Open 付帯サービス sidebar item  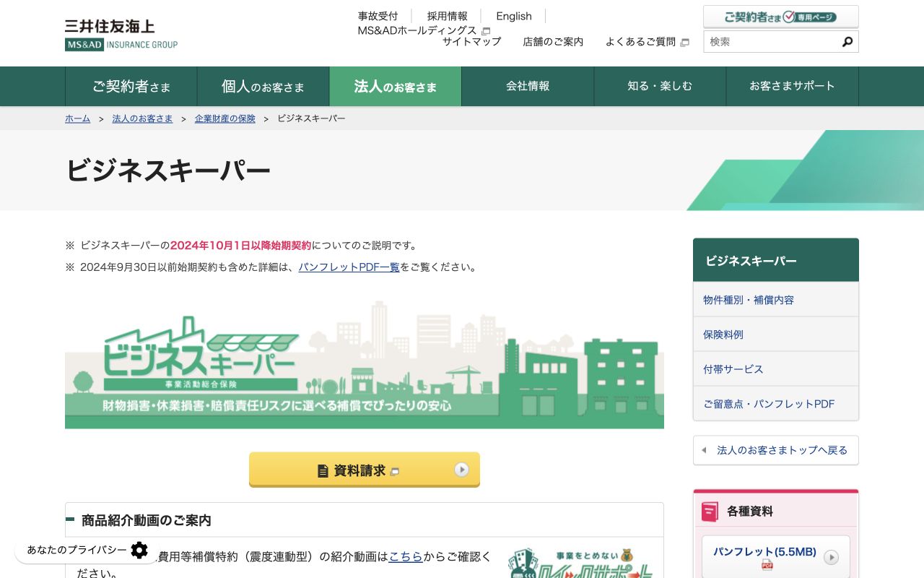point(776,369)
